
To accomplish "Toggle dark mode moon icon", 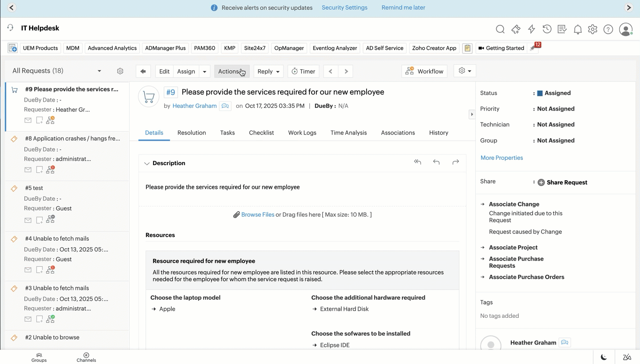I will tap(604, 357).
